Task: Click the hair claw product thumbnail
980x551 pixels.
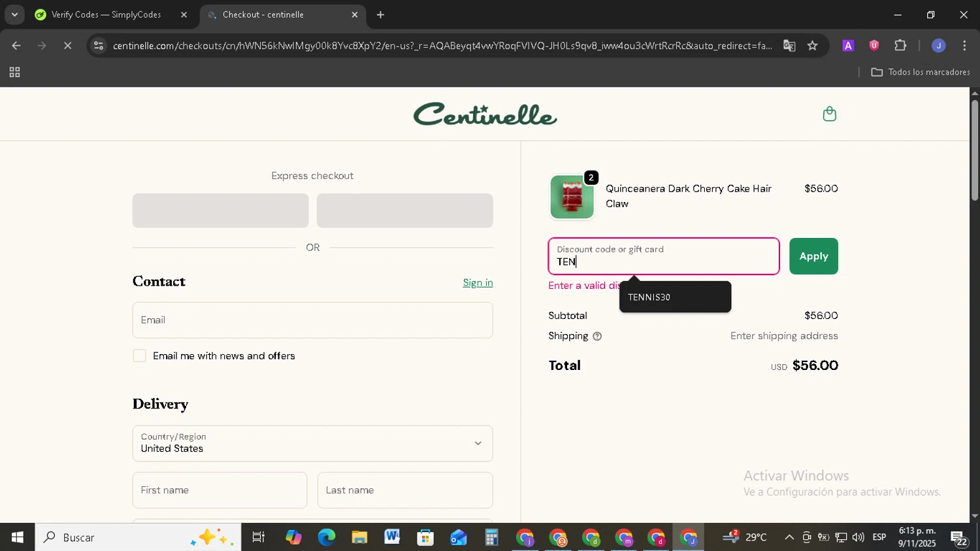Action: point(572,197)
